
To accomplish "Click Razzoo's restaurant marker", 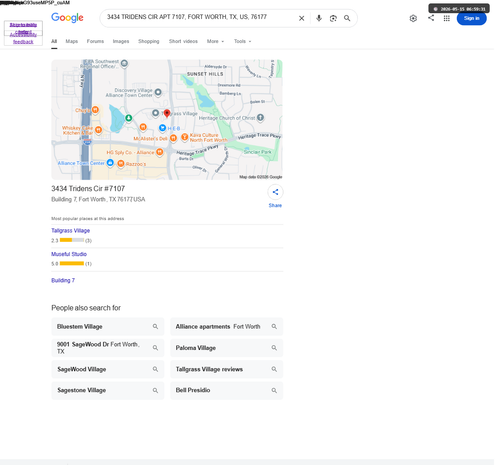I will click(x=121, y=163).
